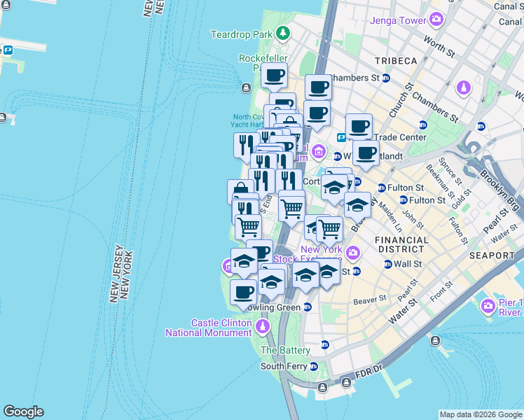Open the shopping cart marker above New York label
The height and width of the screenshot is (420, 524).
329,230
